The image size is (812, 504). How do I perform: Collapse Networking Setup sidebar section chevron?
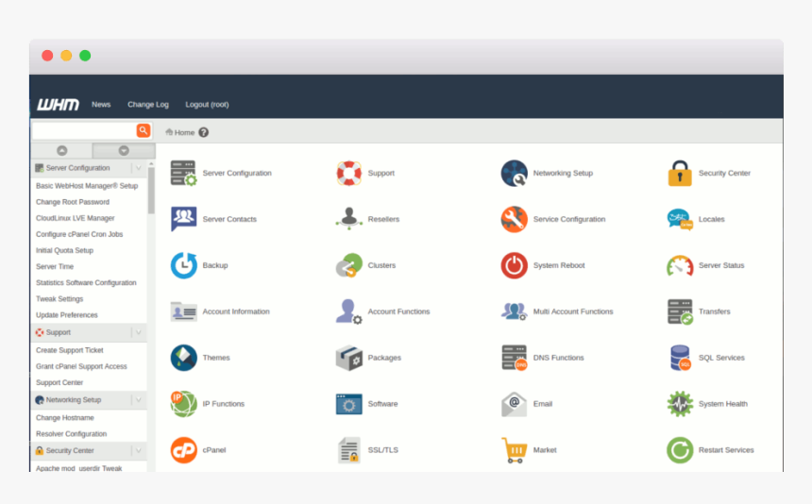coord(138,399)
